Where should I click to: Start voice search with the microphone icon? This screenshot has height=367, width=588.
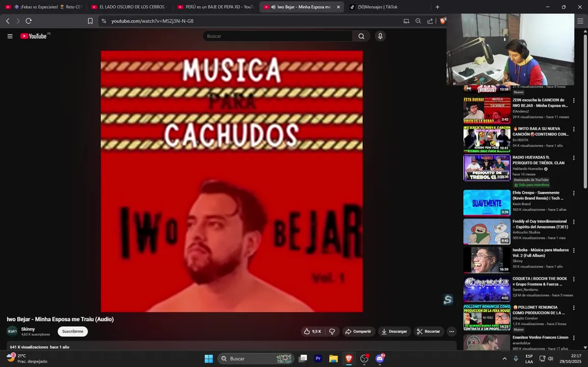pyautogui.click(x=380, y=36)
